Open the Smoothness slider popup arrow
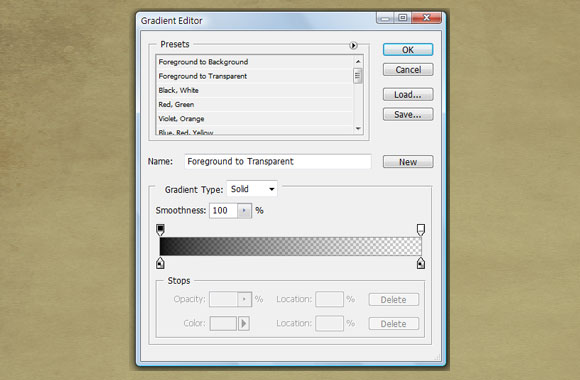Image resolution: width=580 pixels, height=380 pixels. [x=244, y=211]
